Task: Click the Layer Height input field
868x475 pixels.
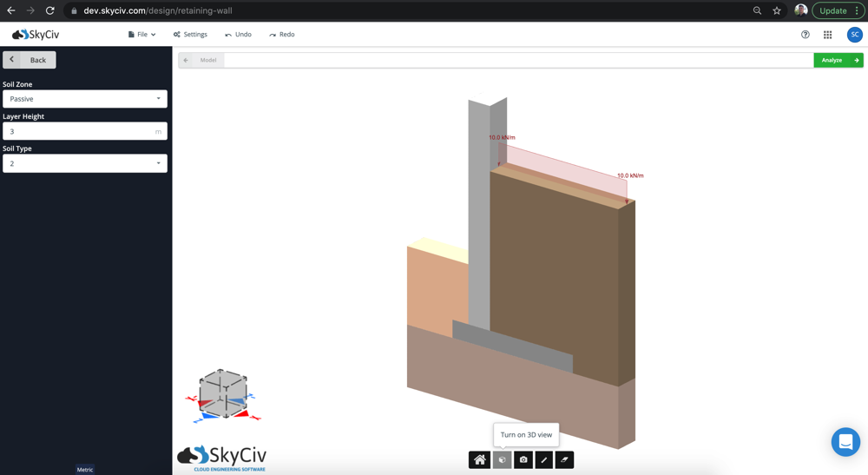Action: [78, 131]
